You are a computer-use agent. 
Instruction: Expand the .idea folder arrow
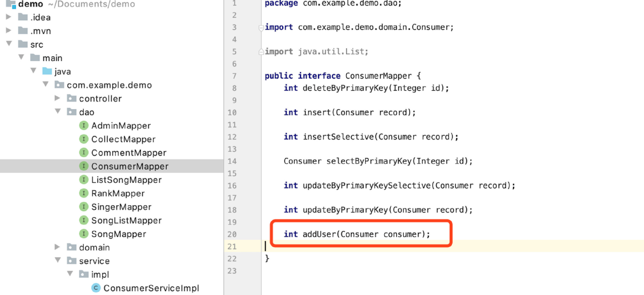coord(8,17)
